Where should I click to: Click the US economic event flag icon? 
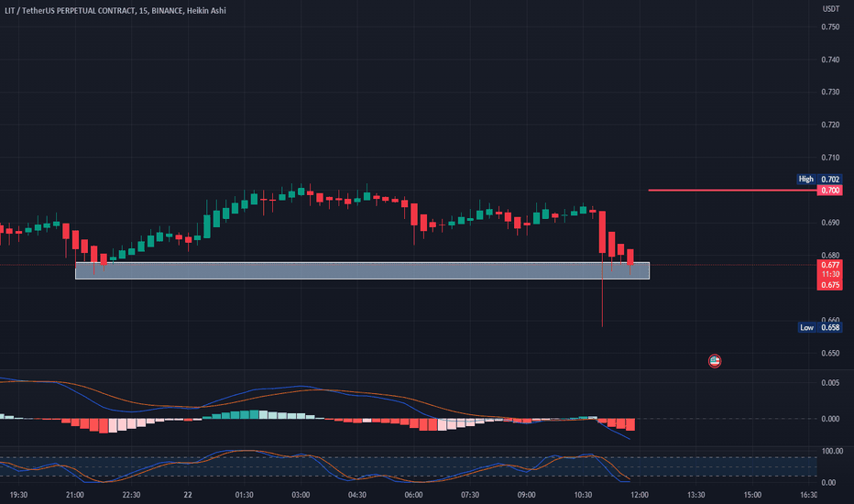click(x=715, y=361)
